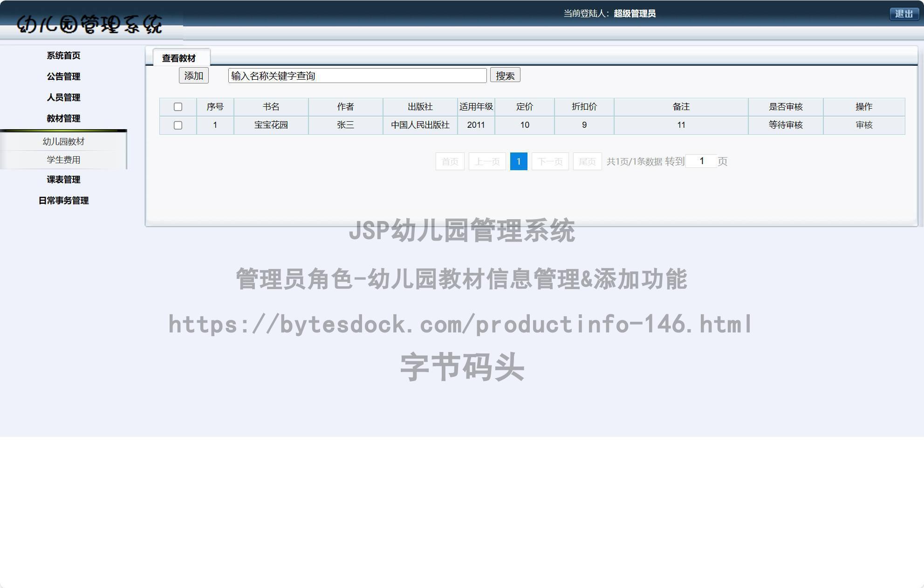The width and height of the screenshot is (924, 588).
Task: 选择当前高亮的第1页页码
Action: tap(519, 161)
